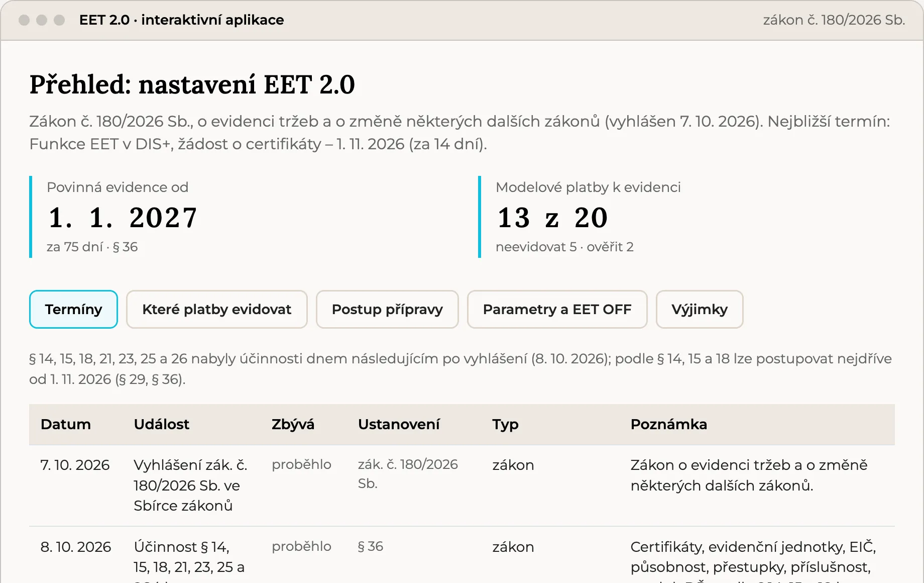Click the '13 z 20' model payments value
The image size is (924, 583).
tap(552, 218)
